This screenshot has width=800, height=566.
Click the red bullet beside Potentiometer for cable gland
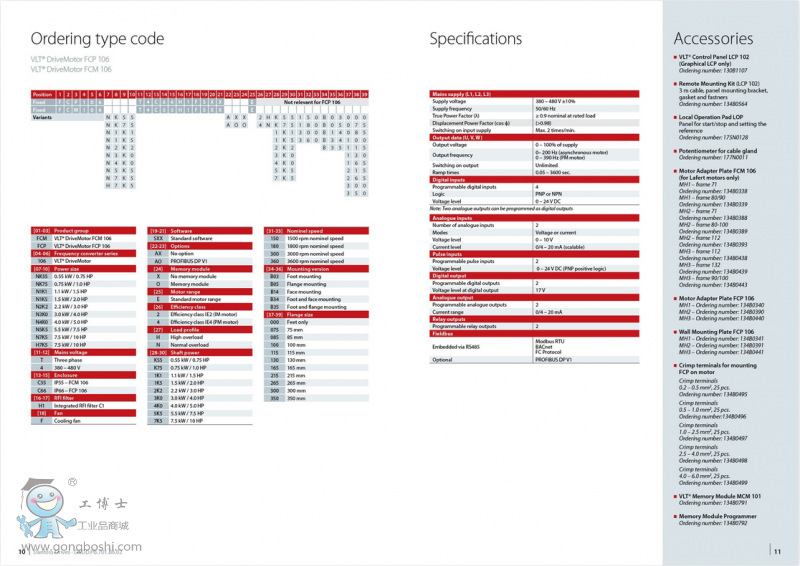pyautogui.click(x=676, y=151)
